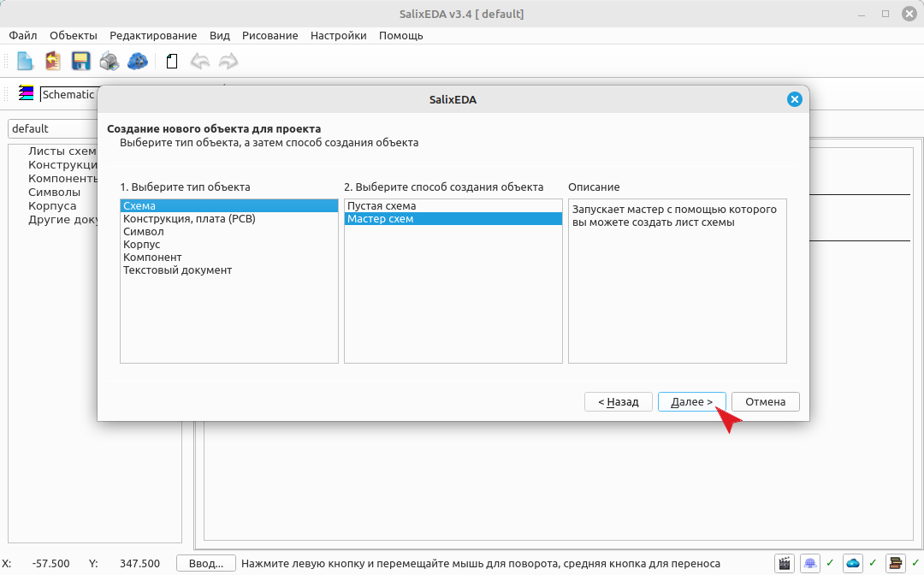Click the Отмена button
Image resolution: width=924 pixels, height=575 pixels.
pos(766,402)
